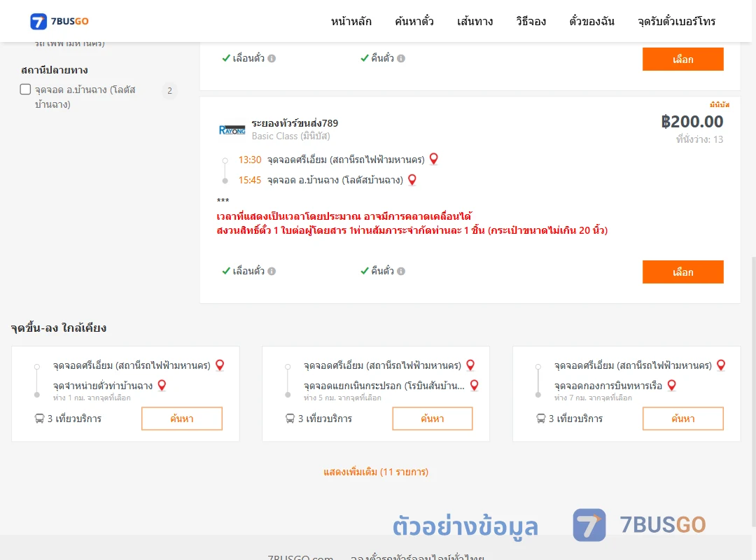Expand แสดงเพิ่มเติม (11 รายการ) link
Screen dimensions: 756x560
(x=376, y=472)
